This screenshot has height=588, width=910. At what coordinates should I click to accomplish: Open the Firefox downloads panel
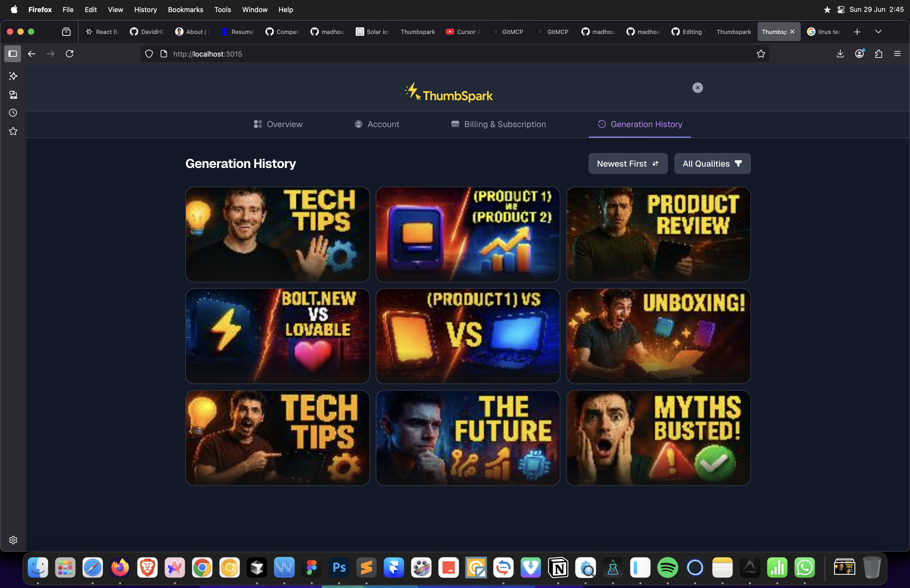[x=840, y=54]
